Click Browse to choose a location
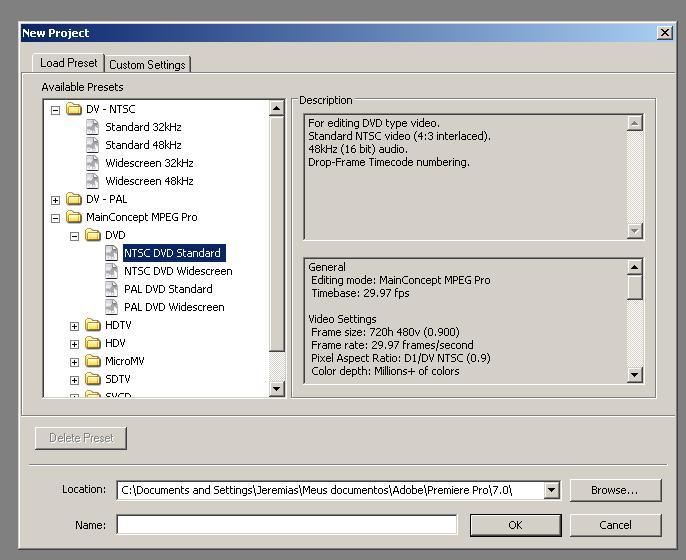 tap(615, 490)
